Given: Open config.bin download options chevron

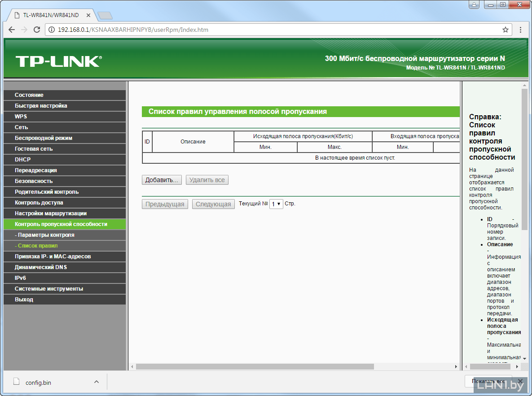Looking at the screenshot, I should tap(97, 382).
